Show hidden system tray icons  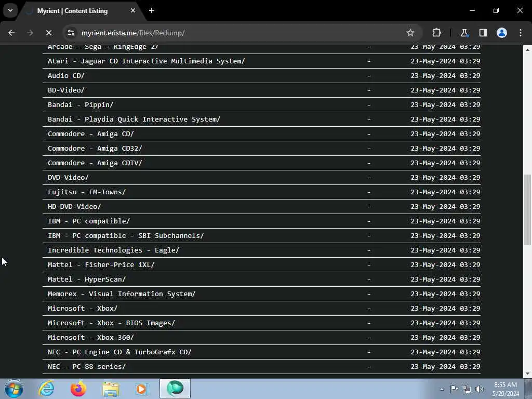point(442,389)
